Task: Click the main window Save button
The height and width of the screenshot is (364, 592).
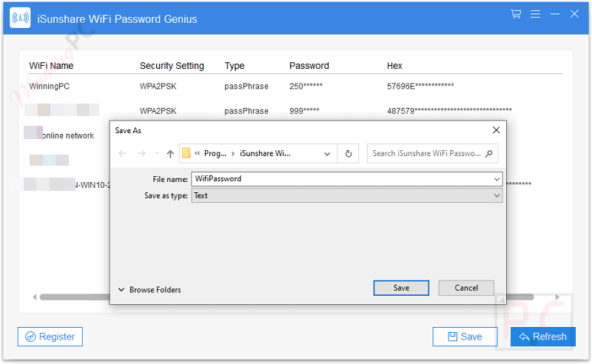Action: click(x=465, y=337)
